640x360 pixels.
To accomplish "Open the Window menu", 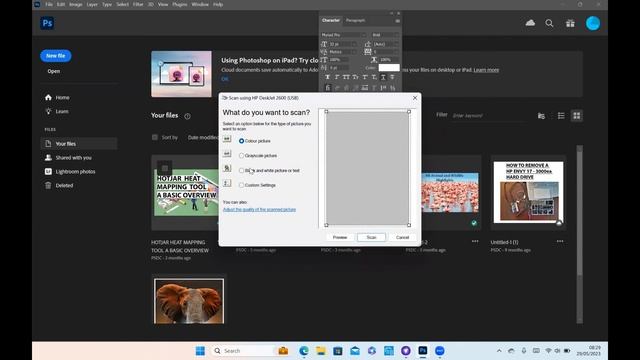I will pos(200,4).
